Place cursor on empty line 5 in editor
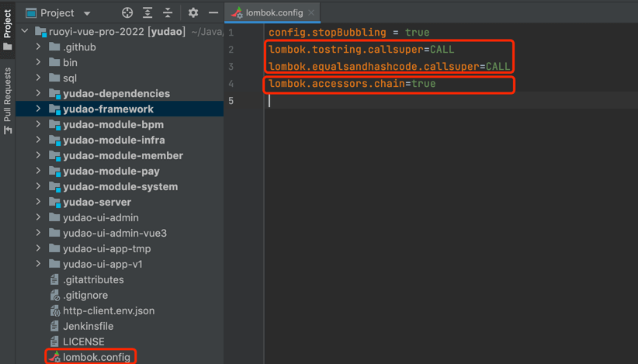This screenshot has height=364, width=638. pyautogui.click(x=388, y=101)
